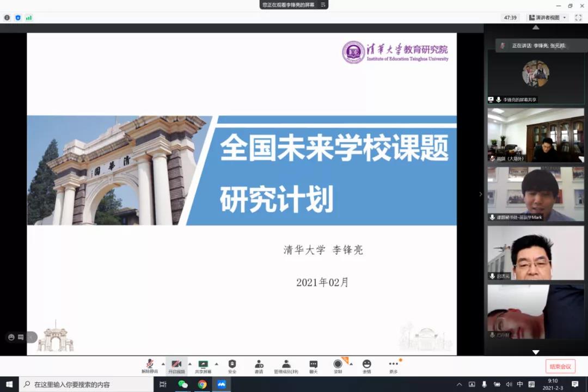The width and height of the screenshot is (588, 392).
Task: Open the 聊天 chat panel
Action: [x=314, y=366]
